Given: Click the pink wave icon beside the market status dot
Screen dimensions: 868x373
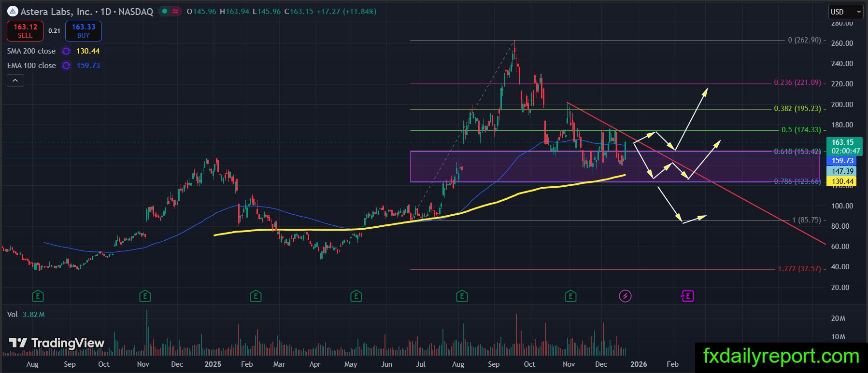Looking at the screenshot, I should pyautogui.click(x=176, y=11).
